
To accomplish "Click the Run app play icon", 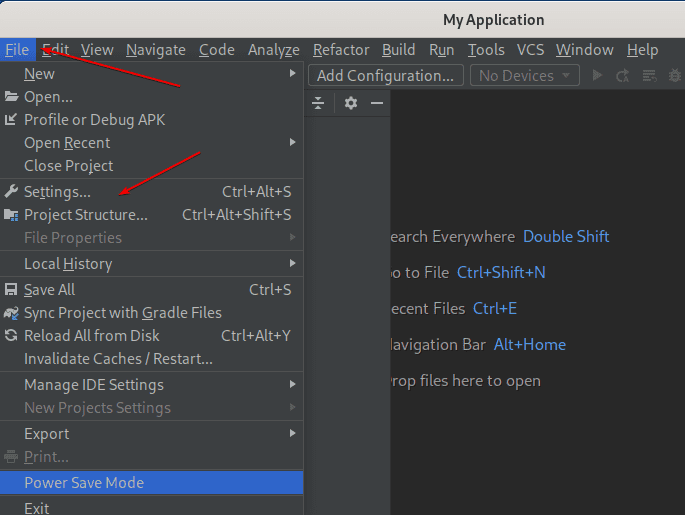I will [x=598, y=76].
